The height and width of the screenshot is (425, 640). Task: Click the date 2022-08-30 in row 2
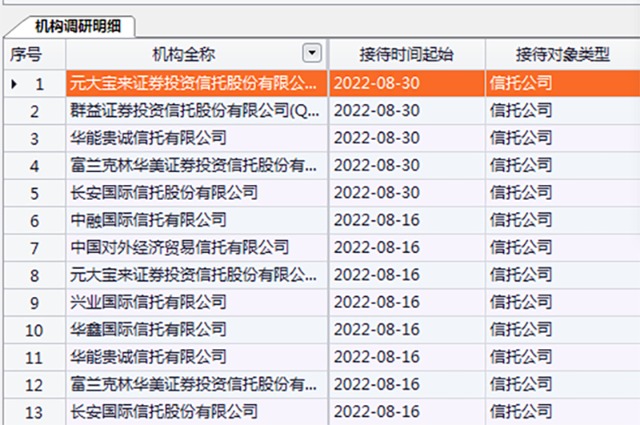point(377,111)
